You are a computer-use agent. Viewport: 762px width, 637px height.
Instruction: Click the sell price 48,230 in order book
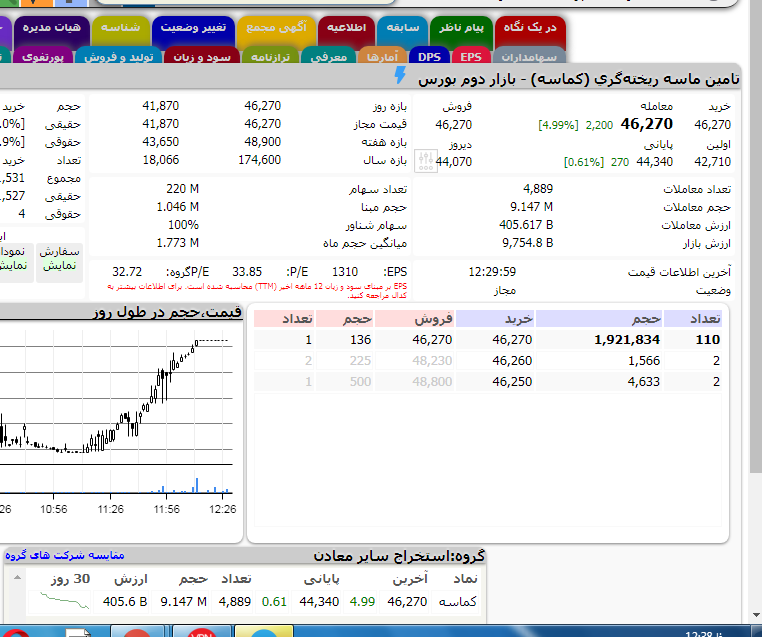click(x=432, y=361)
